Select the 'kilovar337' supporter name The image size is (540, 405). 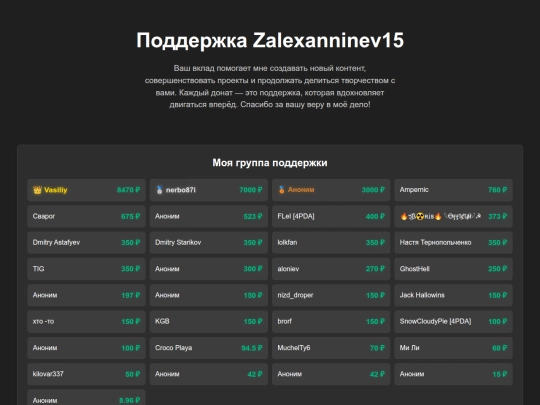48,374
